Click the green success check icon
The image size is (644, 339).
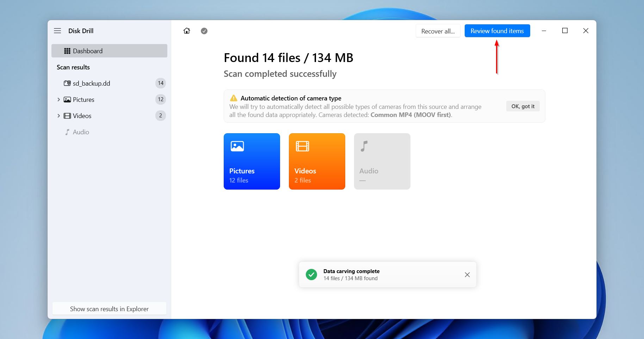(311, 275)
